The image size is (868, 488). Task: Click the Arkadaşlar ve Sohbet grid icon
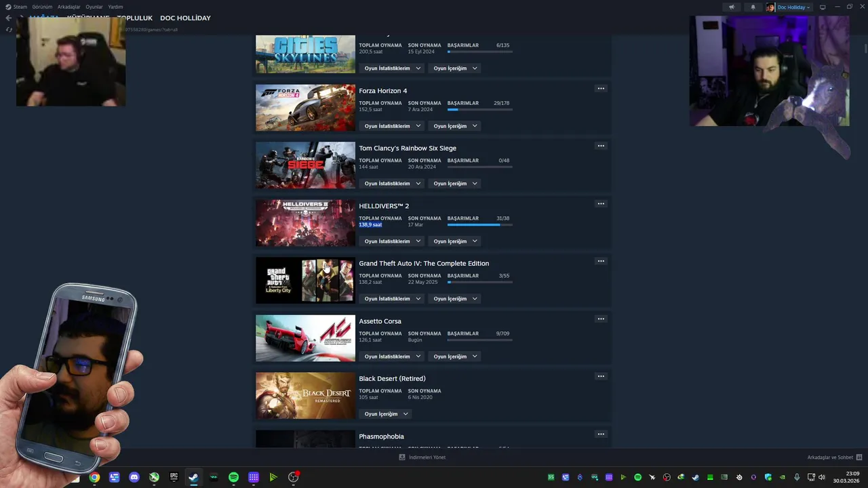click(x=859, y=457)
